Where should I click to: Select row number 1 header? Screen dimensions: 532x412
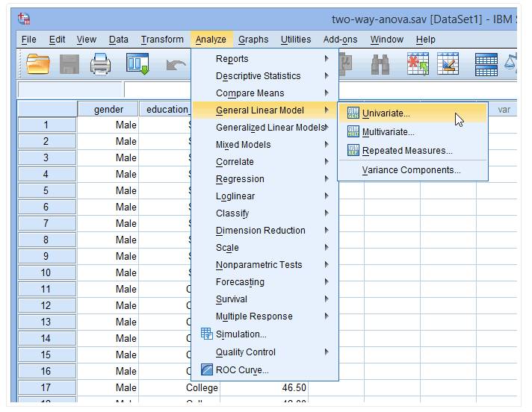pos(47,125)
